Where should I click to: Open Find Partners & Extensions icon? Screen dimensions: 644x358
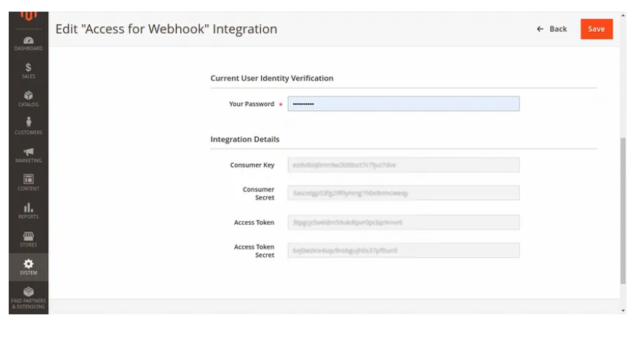pos(28,297)
